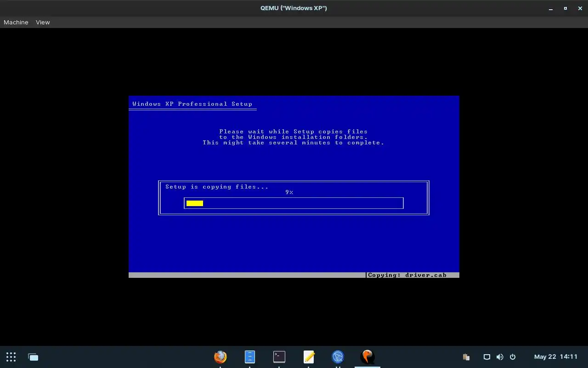The height and width of the screenshot is (368, 588).
Task: Minimize the QEMU window
Action: pyautogui.click(x=551, y=8)
